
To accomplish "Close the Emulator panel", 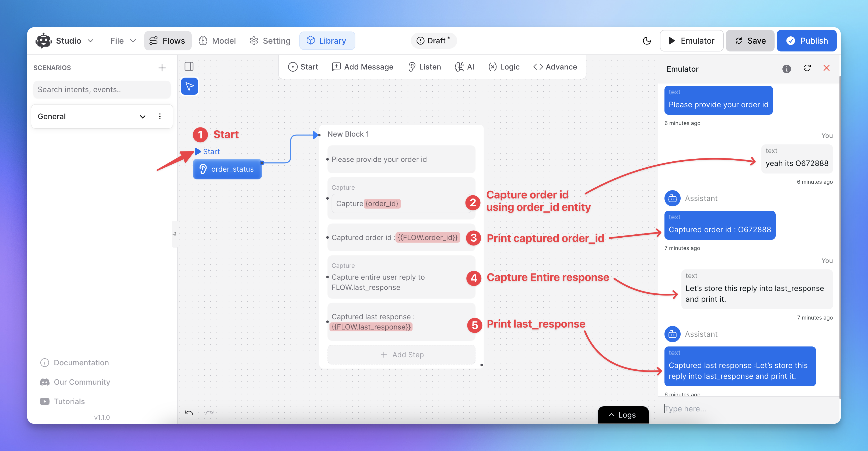I will pos(826,68).
